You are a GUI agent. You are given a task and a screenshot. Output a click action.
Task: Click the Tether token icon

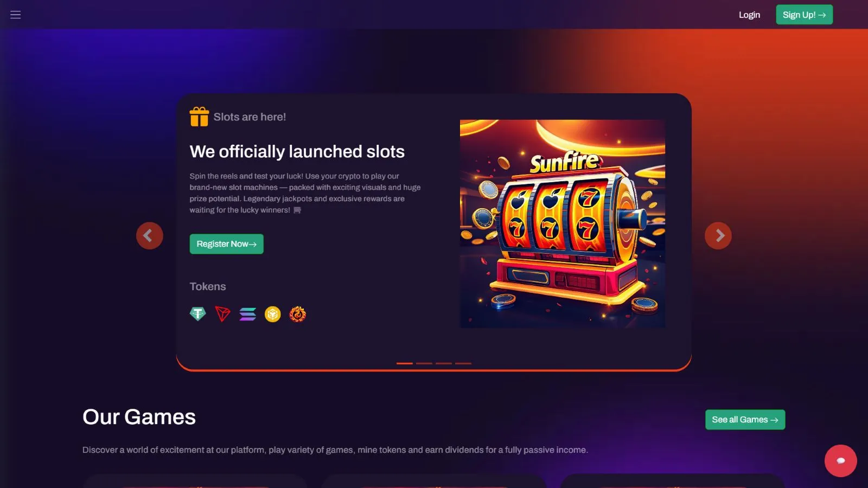coord(198,314)
